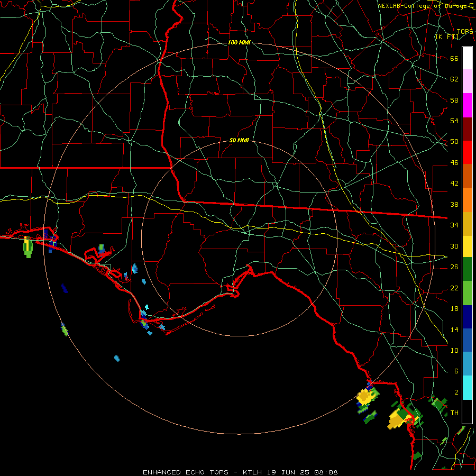Screen dimensions: 476x476
Task: Pick the bright yellow legend swatch
Action: [467, 246]
